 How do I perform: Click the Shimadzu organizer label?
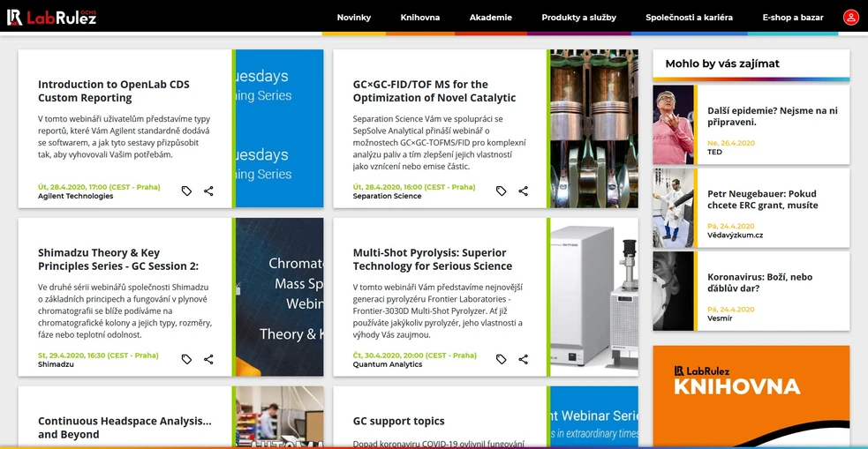tap(56, 364)
